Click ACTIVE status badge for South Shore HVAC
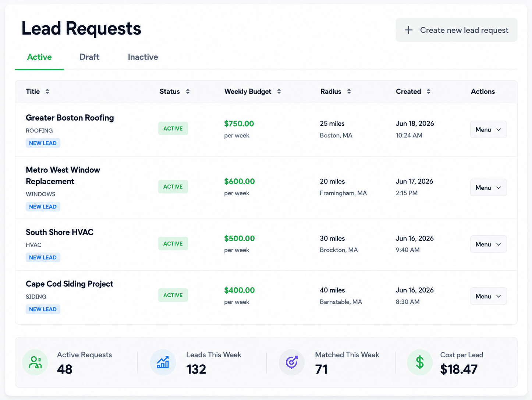 [x=173, y=243]
